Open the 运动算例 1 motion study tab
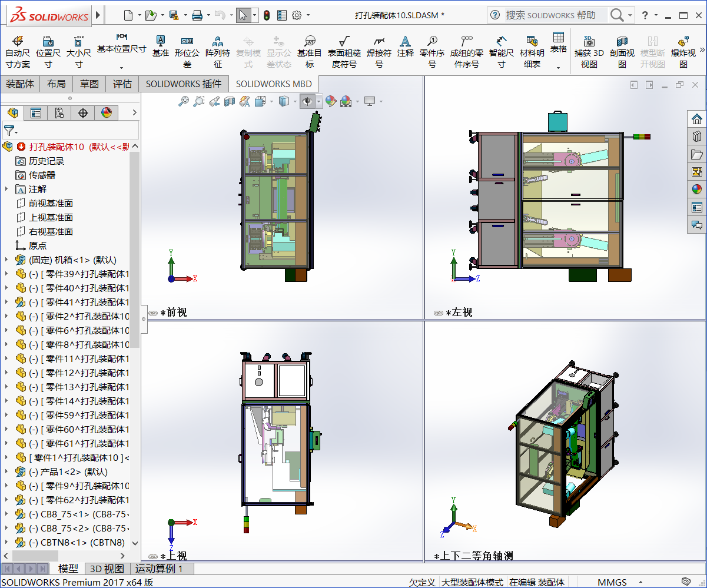 pyautogui.click(x=159, y=569)
